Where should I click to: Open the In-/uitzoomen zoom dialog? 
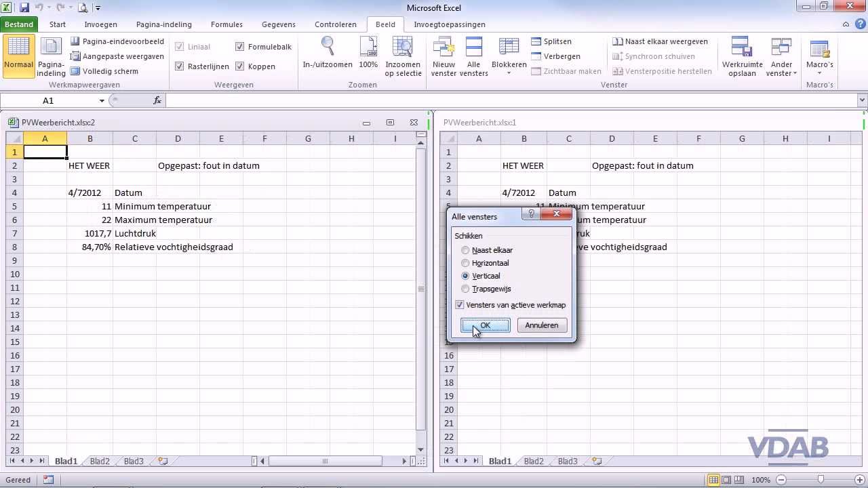[x=328, y=53]
